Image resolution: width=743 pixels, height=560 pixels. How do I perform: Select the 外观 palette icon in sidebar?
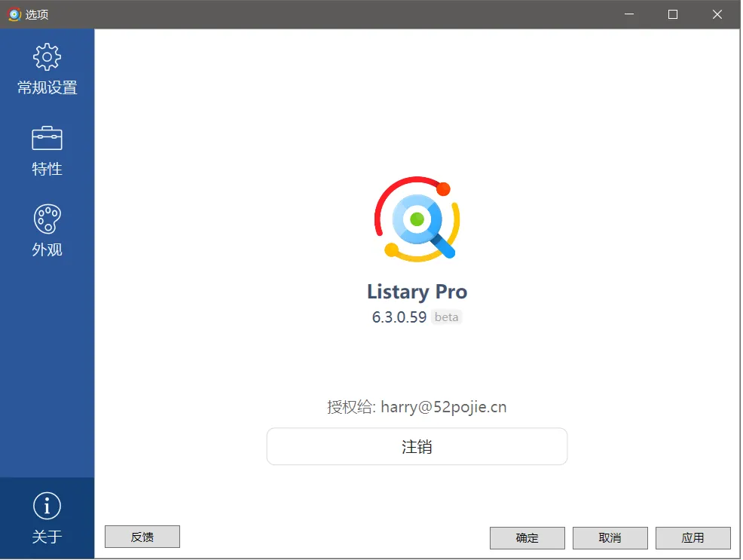[47, 219]
